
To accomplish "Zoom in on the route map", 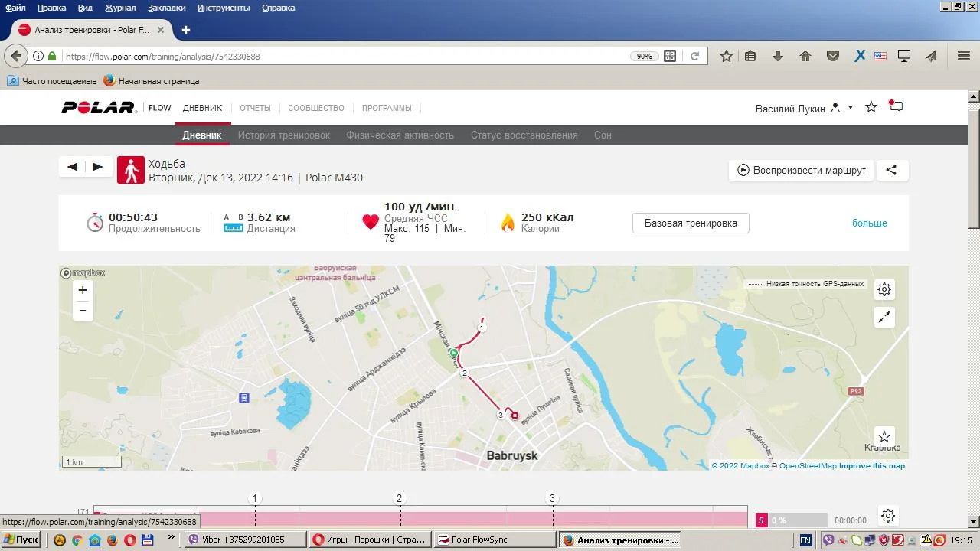I will tap(83, 290).
